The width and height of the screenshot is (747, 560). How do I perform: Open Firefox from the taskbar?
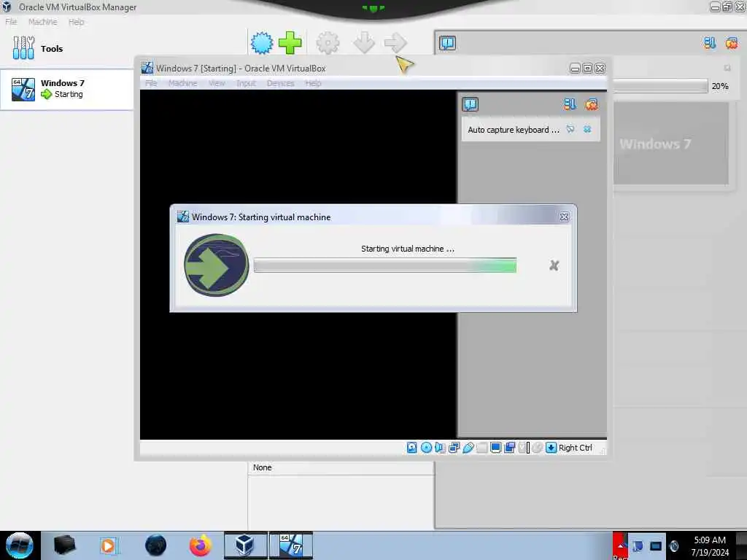tap(200, 545)
